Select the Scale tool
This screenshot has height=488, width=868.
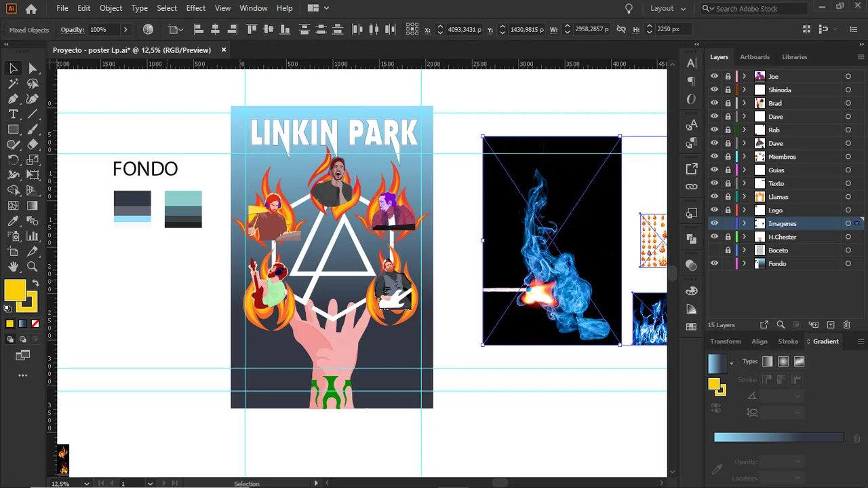point(33,160)
